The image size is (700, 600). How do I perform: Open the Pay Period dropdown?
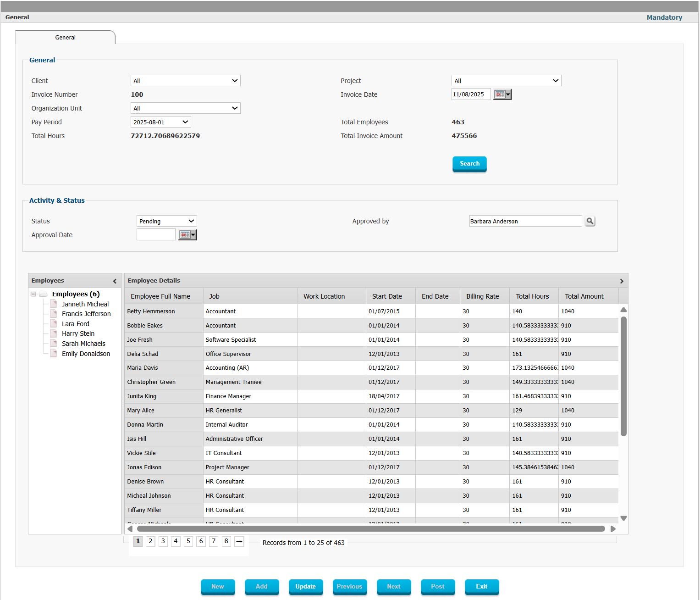click(x=161, y=122)
